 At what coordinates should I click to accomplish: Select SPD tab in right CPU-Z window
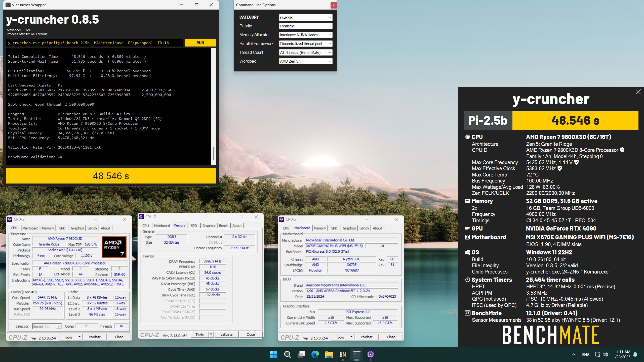[334, 228]
